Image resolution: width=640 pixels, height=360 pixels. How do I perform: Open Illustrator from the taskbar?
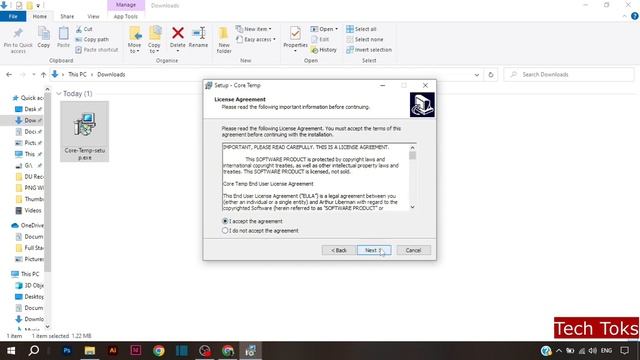(x=113, y=351)
